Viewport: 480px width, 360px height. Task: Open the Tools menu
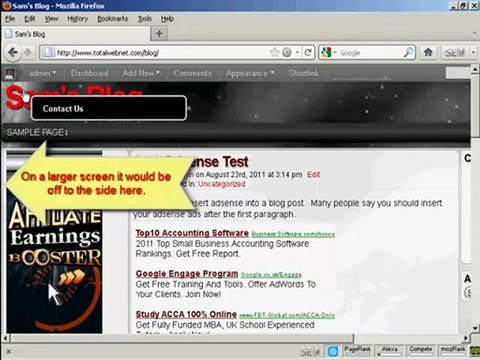[x=145, y=19]
